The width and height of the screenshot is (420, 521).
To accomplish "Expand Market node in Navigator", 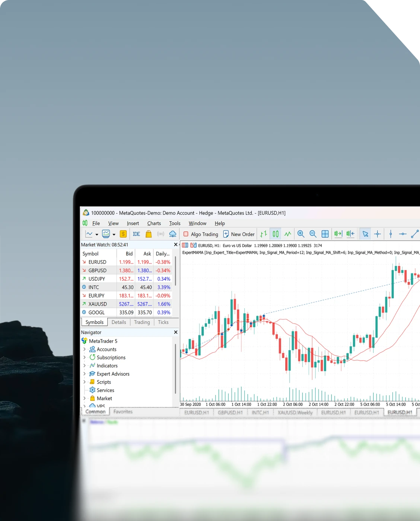I will click(x=85, y=398).
